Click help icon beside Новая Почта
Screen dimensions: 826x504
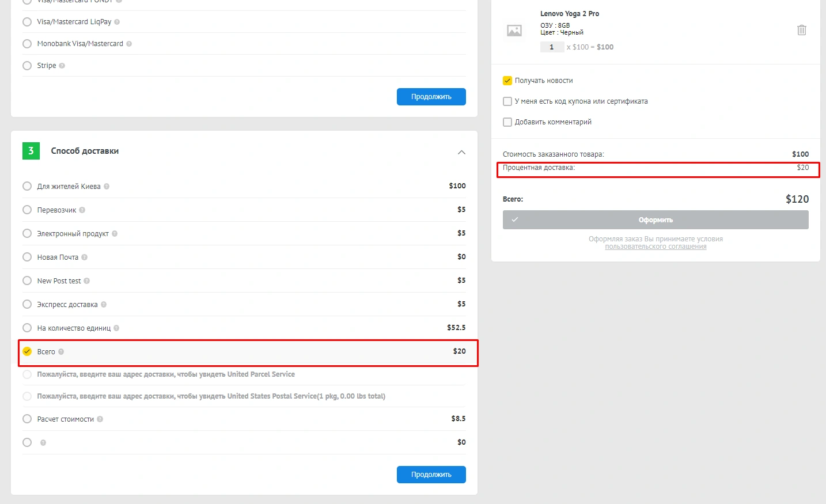(x=85, y=257)
